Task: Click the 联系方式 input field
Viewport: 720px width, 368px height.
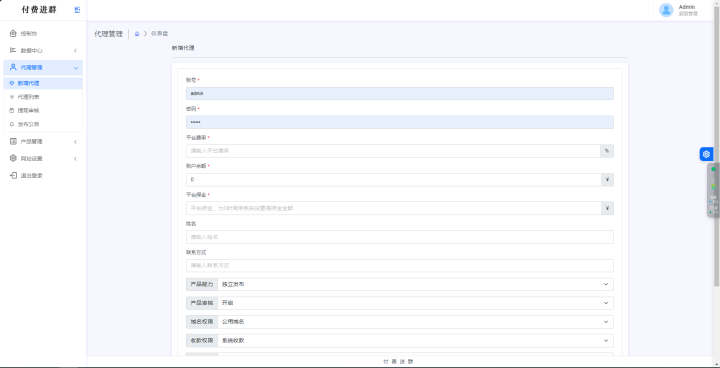Action: [x=399, y=266]
